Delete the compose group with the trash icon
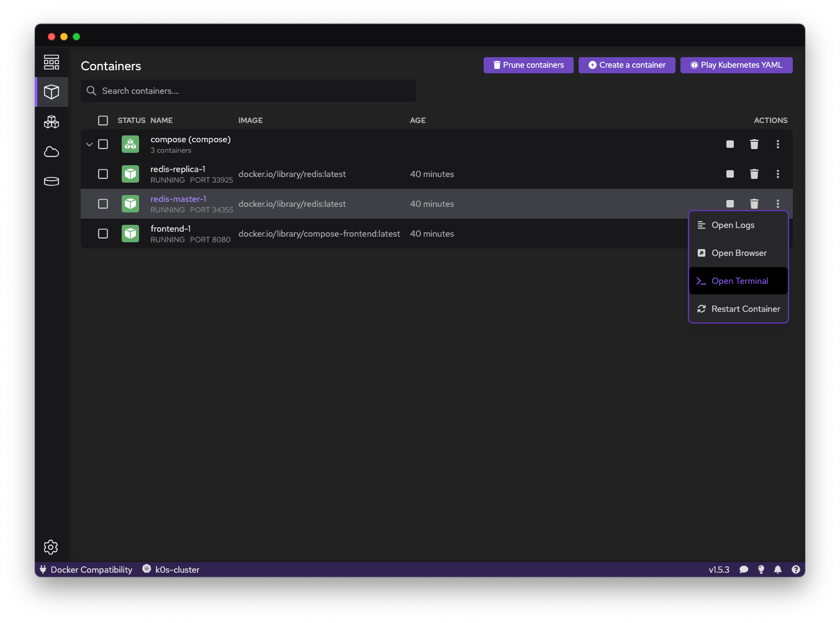 pyautogui.click(x=754, y=144)
